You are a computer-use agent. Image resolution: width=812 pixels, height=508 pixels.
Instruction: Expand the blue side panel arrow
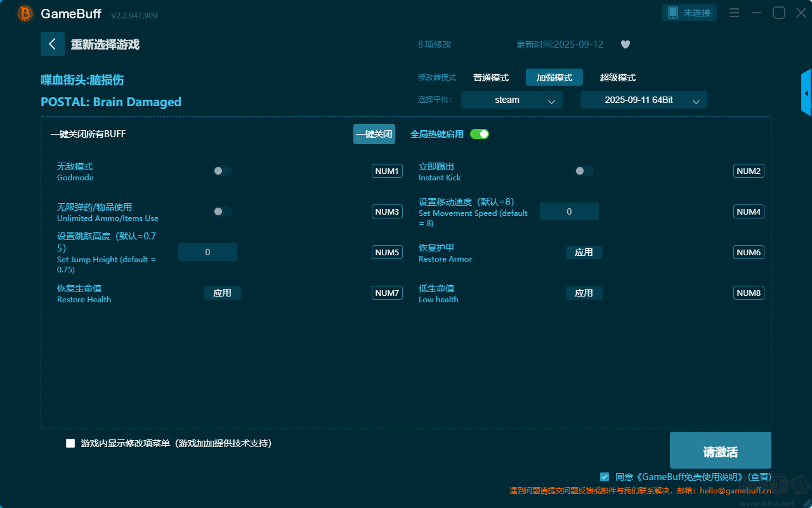coord(806,93)
